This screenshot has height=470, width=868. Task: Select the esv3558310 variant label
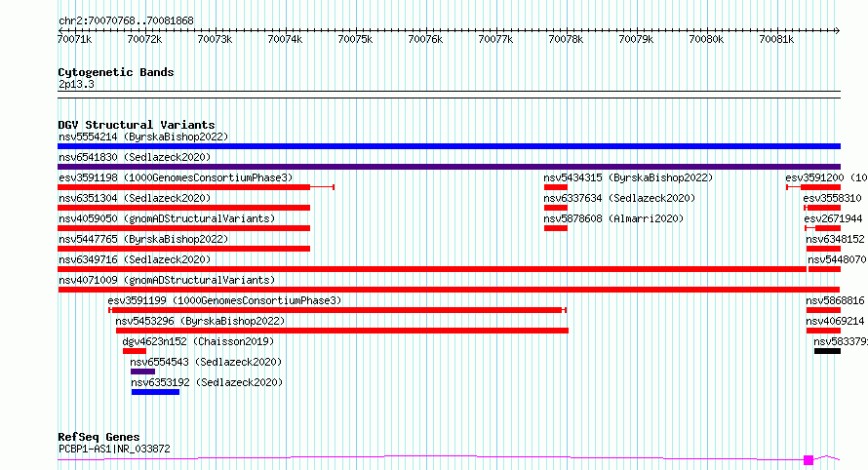click(833, 198)
